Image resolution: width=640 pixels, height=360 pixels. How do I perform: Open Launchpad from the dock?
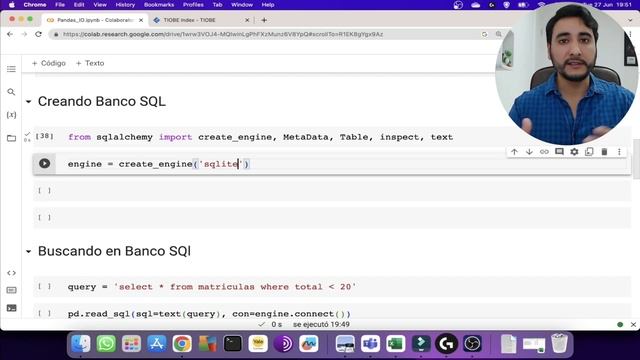131,344
